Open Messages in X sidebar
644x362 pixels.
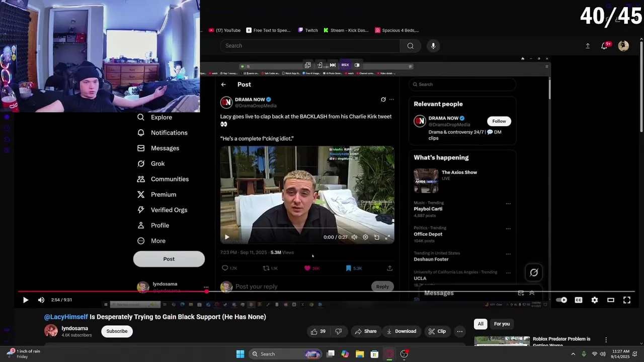[158, 148]
